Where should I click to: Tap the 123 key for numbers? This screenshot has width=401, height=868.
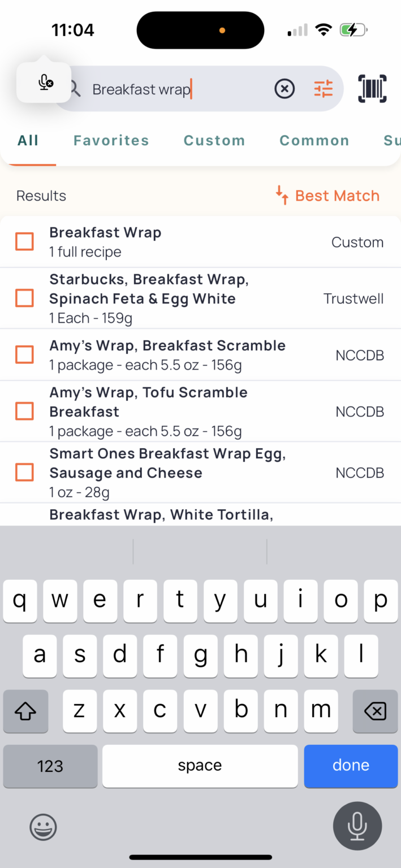pyautogui.click(x=50, y=766)
